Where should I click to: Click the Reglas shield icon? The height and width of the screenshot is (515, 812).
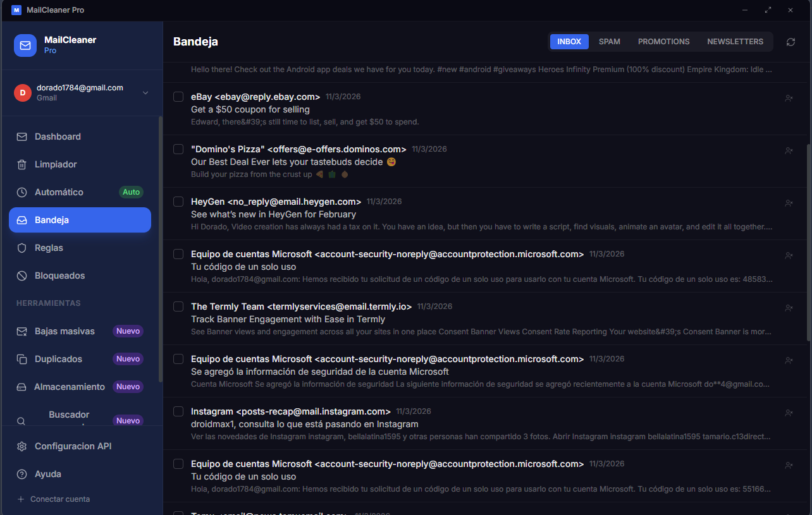tap(22, 248)
